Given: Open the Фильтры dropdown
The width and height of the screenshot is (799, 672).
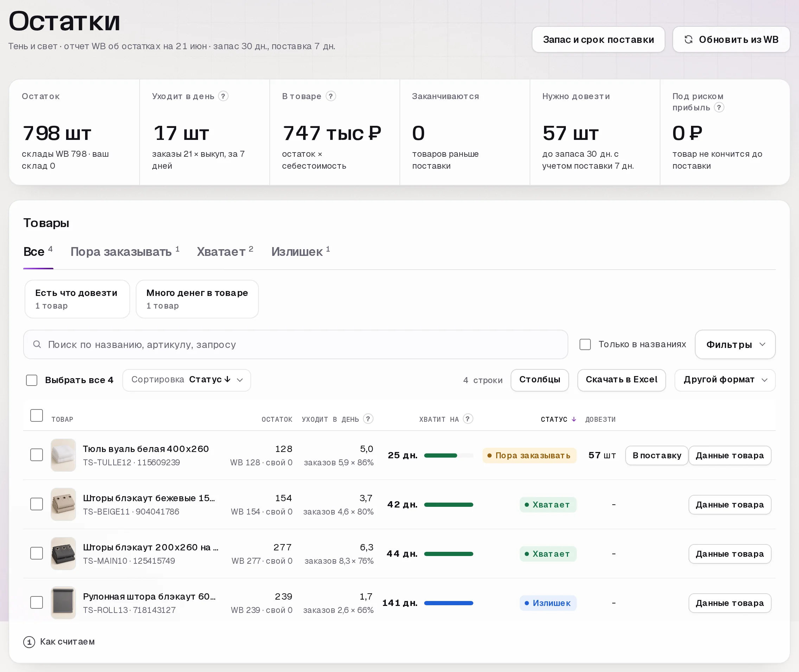Looking at the screenshot, I should click(735, 344).
